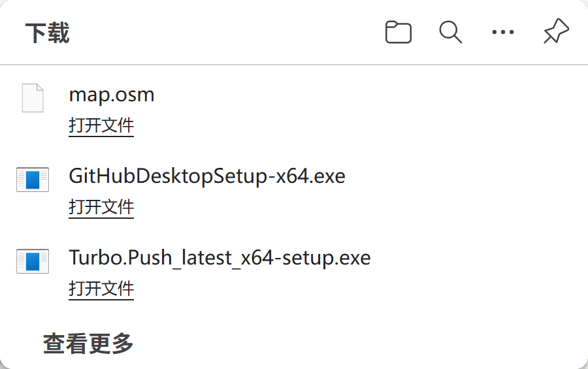Click the 下载 panel title
588x369 pixels.
[x=48, y=33]
